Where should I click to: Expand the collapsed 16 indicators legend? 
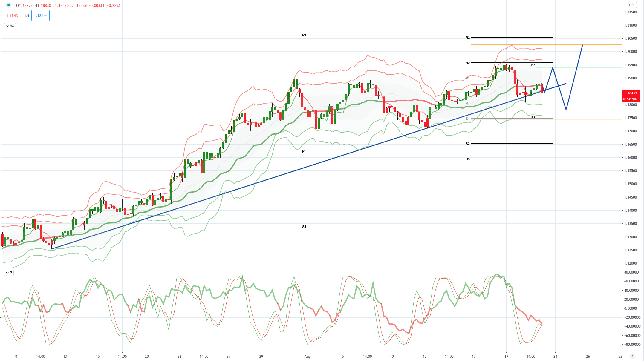tap(10, 26)
